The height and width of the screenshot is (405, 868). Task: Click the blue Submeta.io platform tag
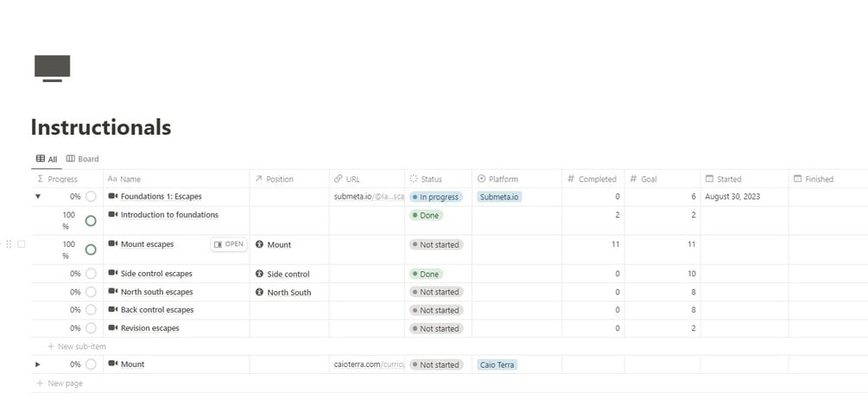(x=500, y=197)
